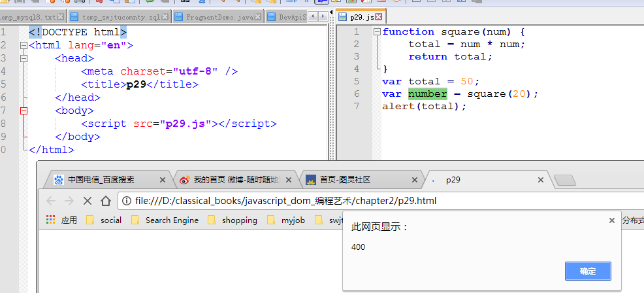Close the temp_mysql8.txt tab
The height and width of the screenshot is (293, 644).
[60, 17]
